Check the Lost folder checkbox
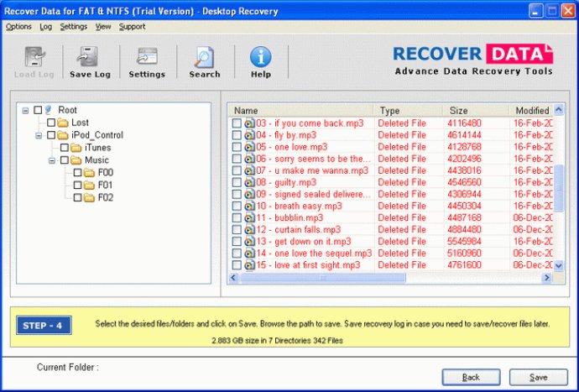The width and height of the screenshot is (579, 392). coord(51,123)
